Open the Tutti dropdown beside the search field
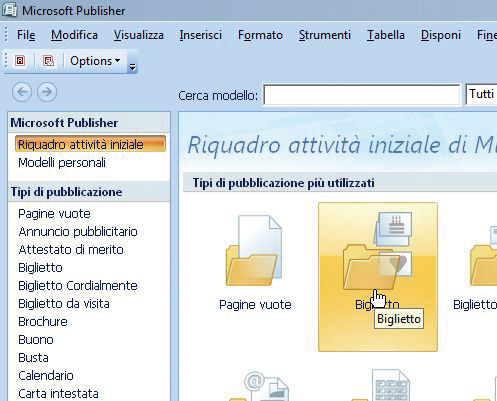 click(481, 94)
